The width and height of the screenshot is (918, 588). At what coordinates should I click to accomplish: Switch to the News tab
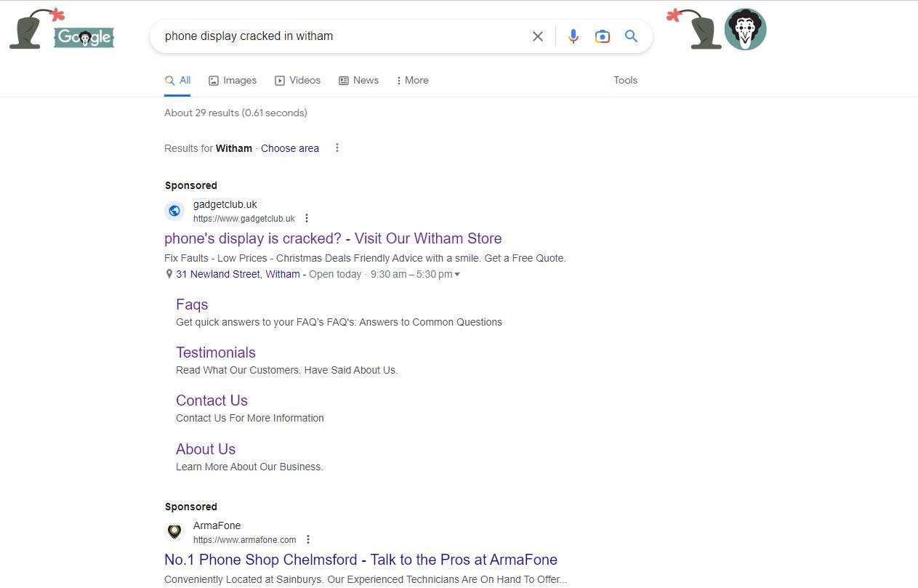tap(358, 81)
